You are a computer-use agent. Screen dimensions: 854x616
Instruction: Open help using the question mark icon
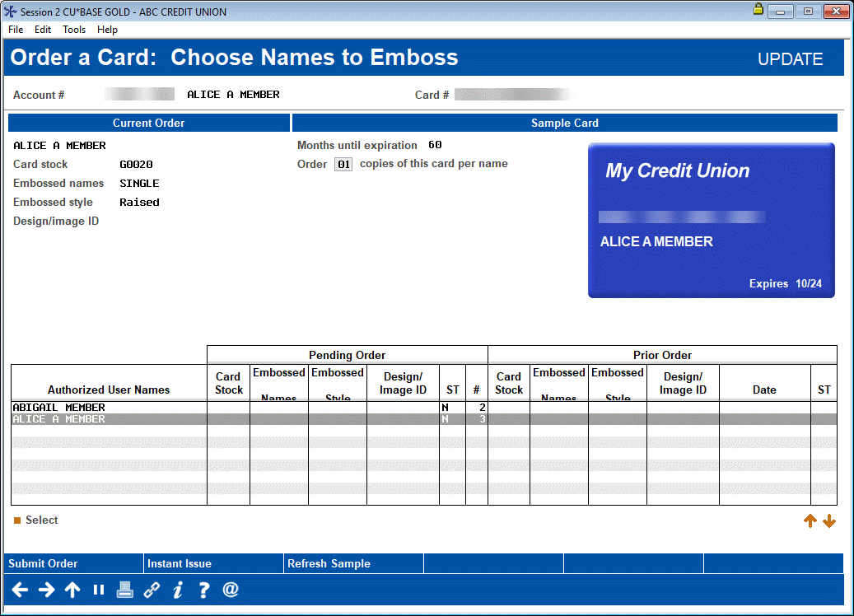pos(203,590)
